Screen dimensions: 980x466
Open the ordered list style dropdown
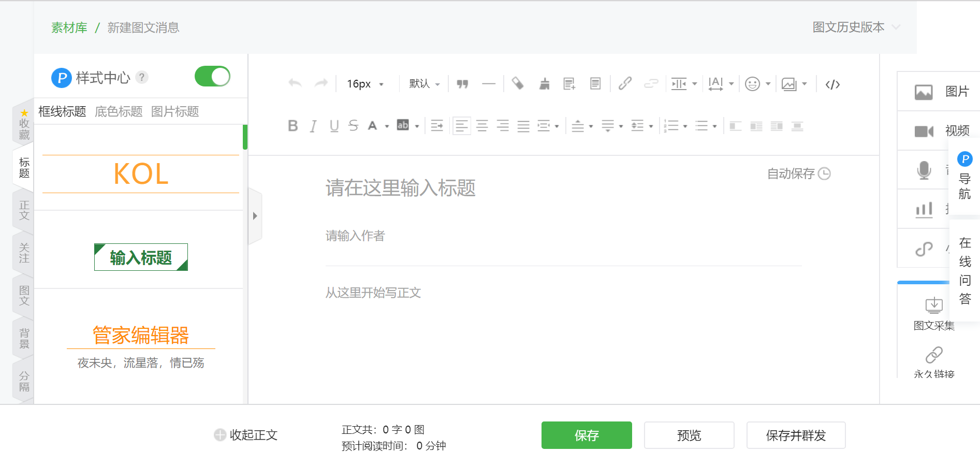tap(685, 126)
